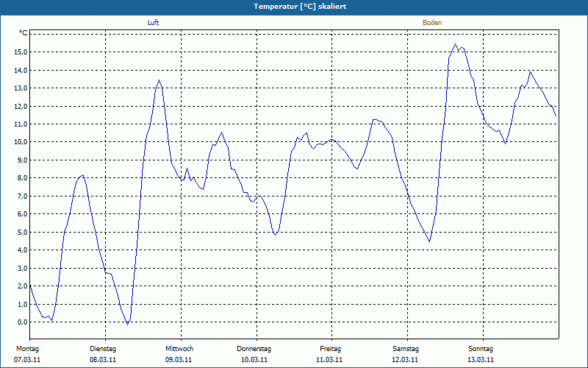Click the 'Donnerstag' day label

click(x=254, y=349)
